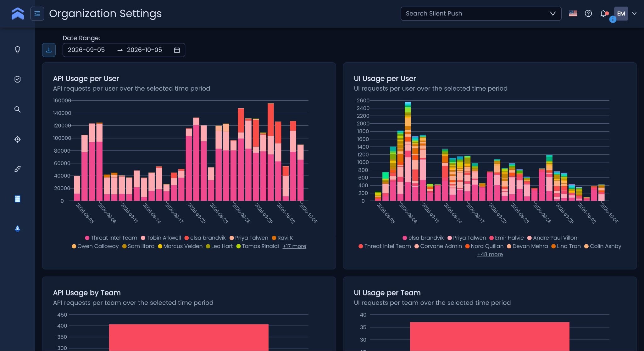Open the calendar date picker icon
The image size is (644, 351).
click(177, 50)
